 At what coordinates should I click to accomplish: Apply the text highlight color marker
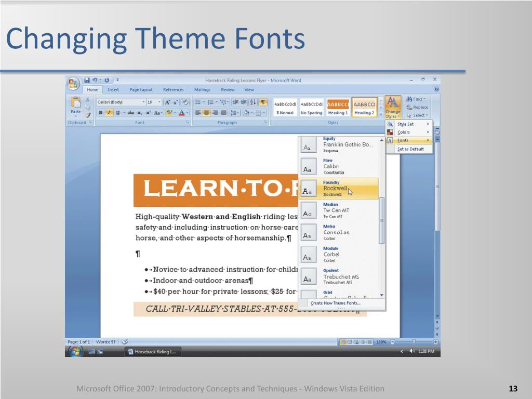pyautogui.click(x=169, y=113)
